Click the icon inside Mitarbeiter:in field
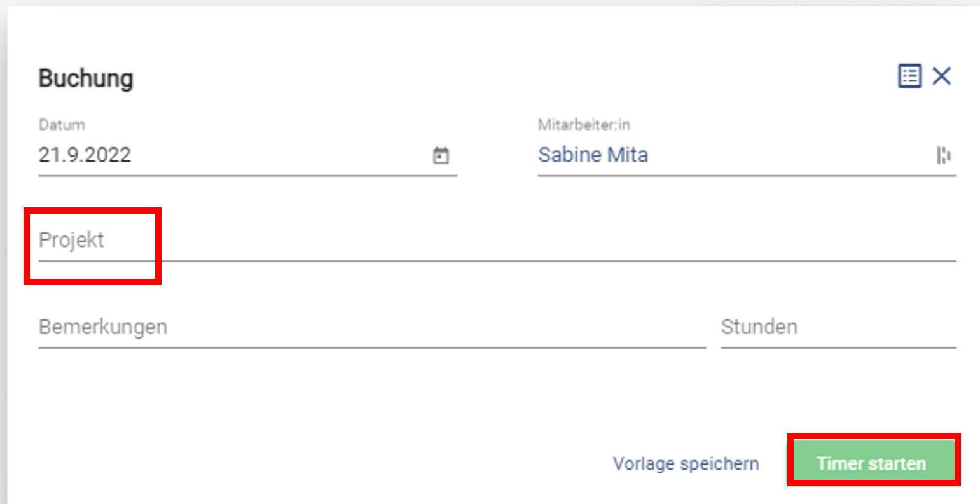Viewport: 980px width, 504px height. [x=943, y=155]
